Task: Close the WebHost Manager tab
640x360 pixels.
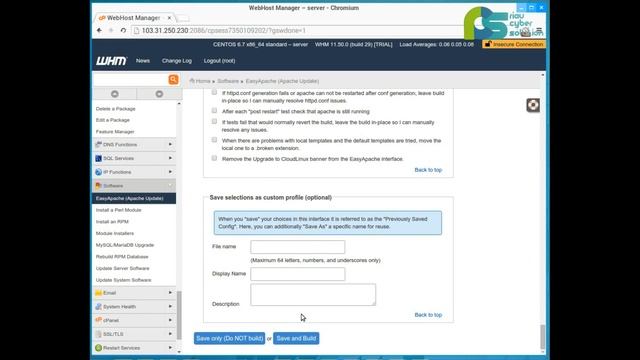Action: [169, 18]
